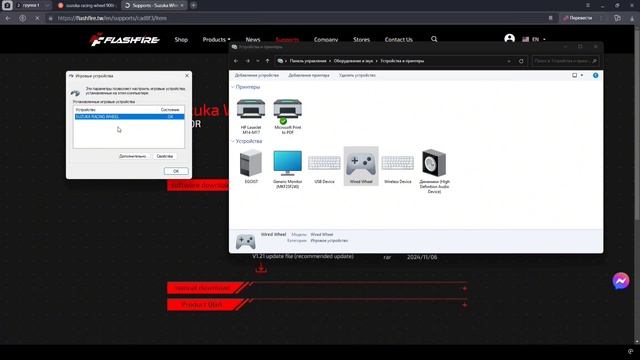
Task: Click the Control Panel breadcrumb segment
Action: 308,61
